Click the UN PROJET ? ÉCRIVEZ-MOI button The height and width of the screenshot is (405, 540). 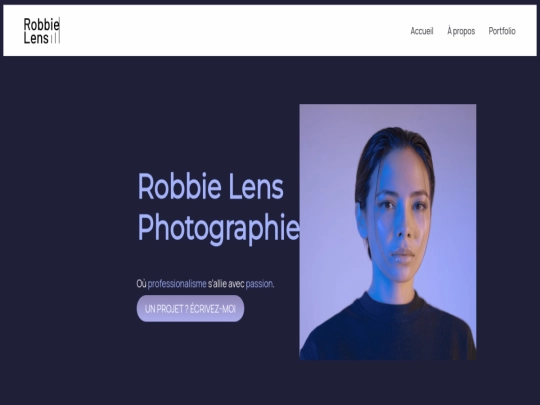(x=190, y=309)
